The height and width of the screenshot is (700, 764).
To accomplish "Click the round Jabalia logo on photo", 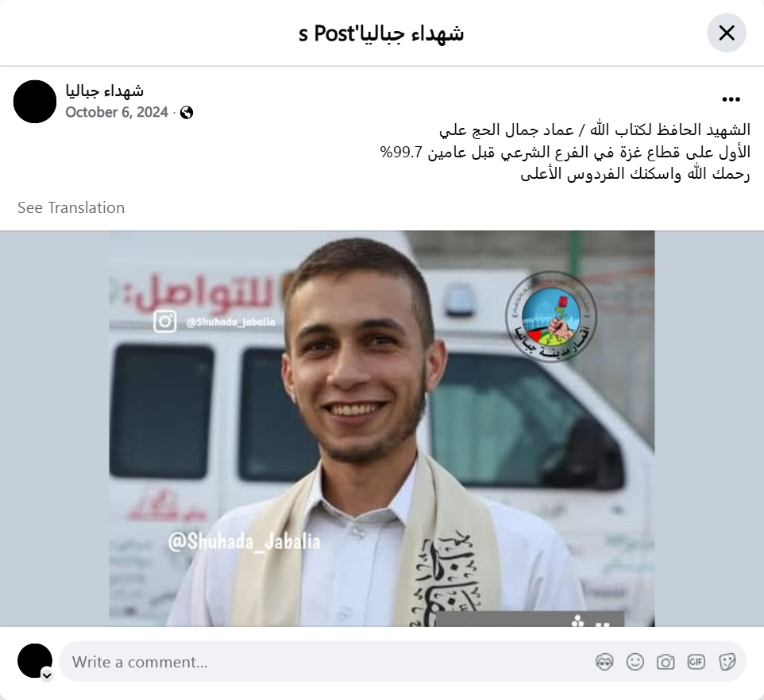I will 550,317.
